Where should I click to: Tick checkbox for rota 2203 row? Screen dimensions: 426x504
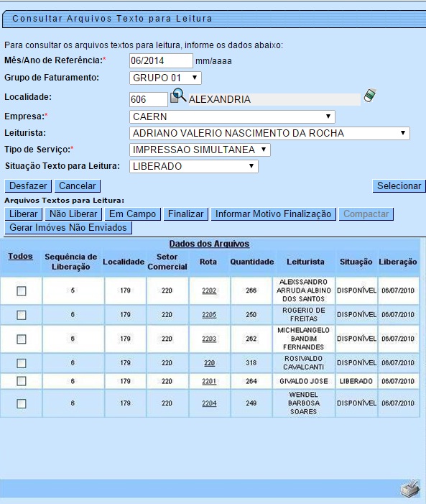[x=22, y=339]
